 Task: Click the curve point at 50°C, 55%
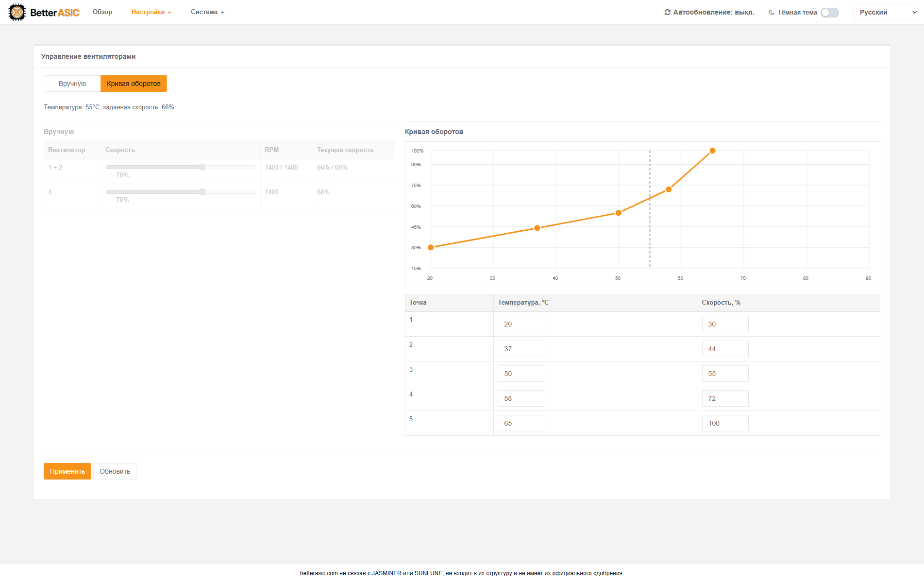(619, 213)
